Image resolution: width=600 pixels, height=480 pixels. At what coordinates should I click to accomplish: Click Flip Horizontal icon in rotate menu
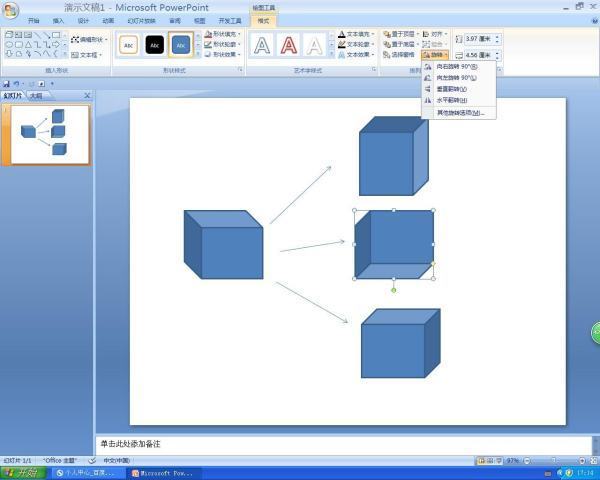coord(428,100)
